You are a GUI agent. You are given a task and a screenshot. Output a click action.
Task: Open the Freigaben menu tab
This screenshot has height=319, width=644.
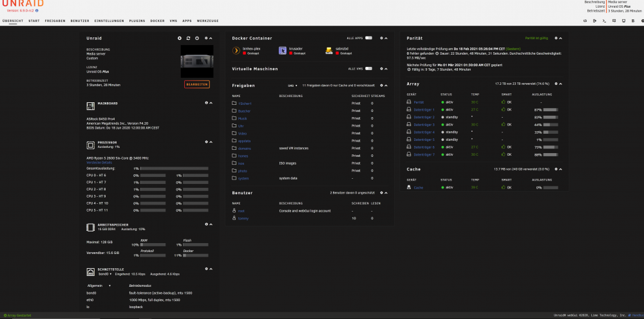[x=55, y=21]
